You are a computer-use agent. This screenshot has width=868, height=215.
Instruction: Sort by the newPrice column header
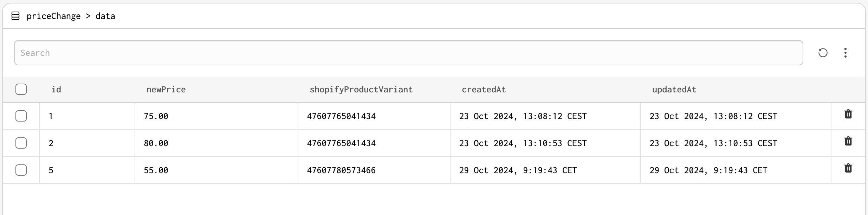[166, 90]
